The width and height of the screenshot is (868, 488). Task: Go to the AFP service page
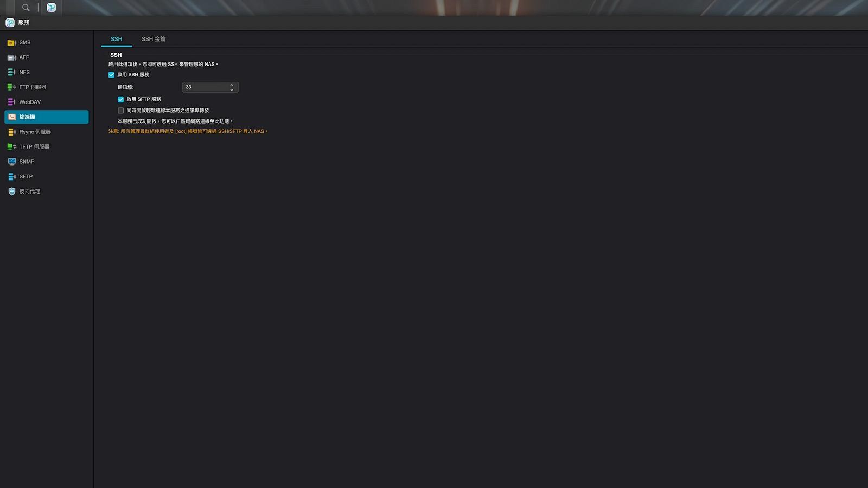46,57
